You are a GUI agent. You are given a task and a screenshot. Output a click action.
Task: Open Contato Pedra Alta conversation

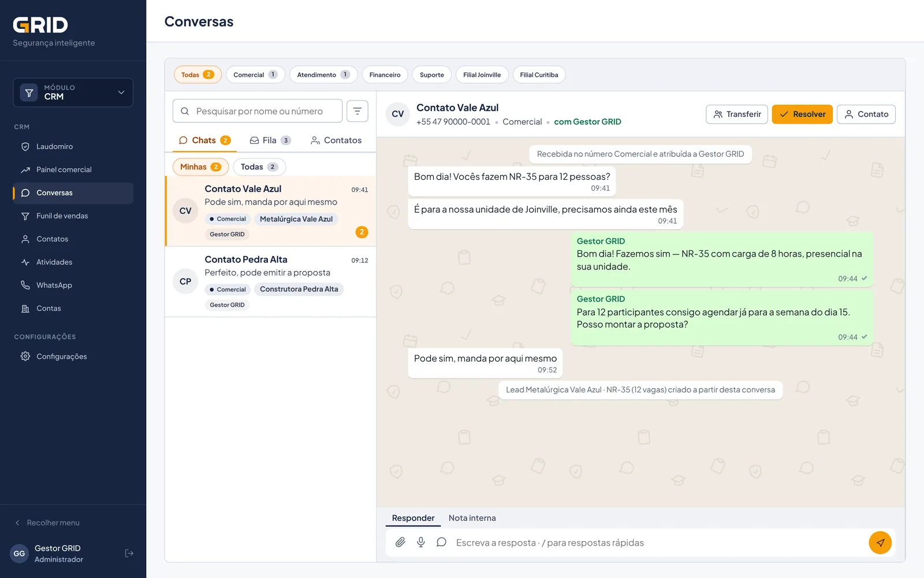coord(270,281)
